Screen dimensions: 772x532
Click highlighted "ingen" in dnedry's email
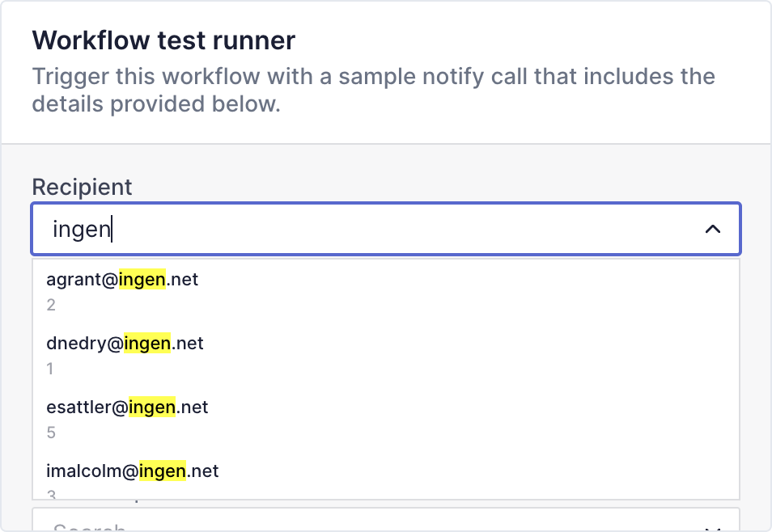tap(147, 344)
